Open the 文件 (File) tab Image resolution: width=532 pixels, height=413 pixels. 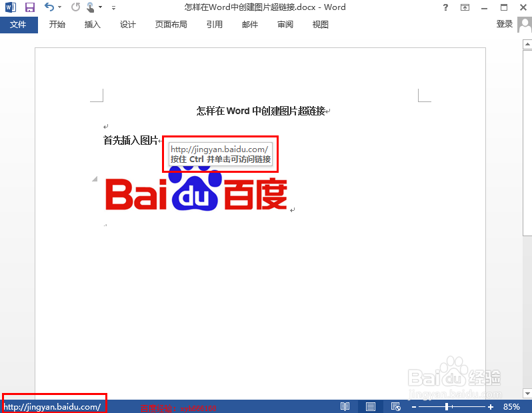coord(19,25)
